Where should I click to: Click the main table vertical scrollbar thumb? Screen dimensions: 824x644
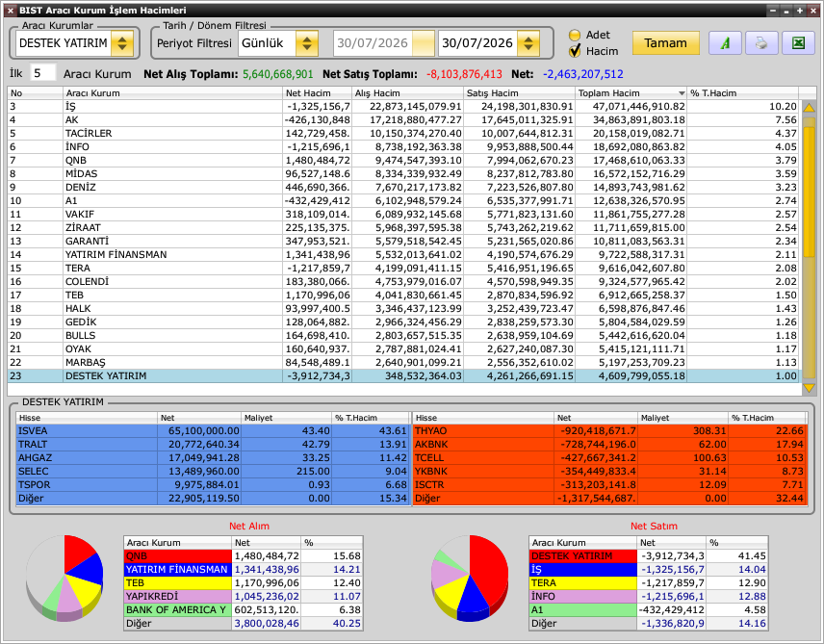tap(809, 192)
